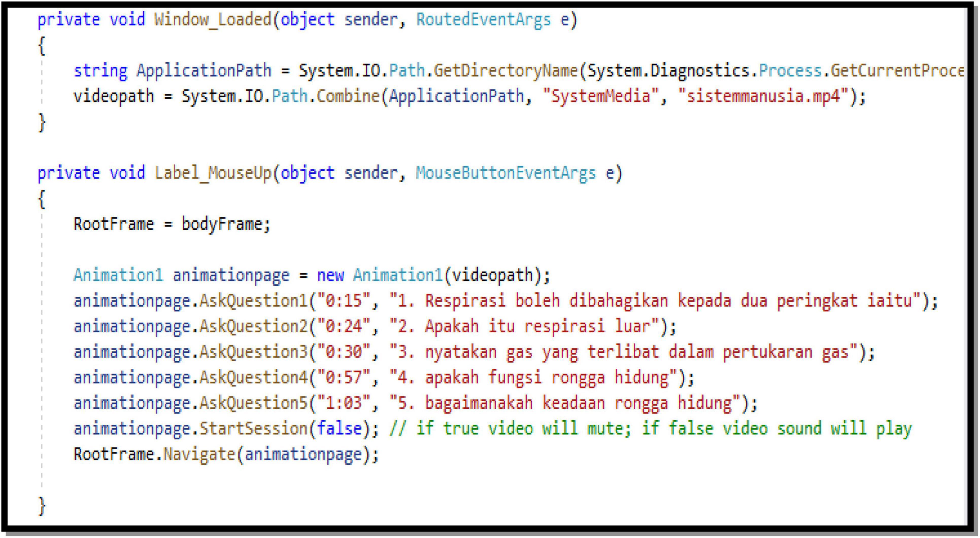This screenshot has width=980, height=538.
Task: Click the AskQuestion4 method call
Action: (253, 378)
